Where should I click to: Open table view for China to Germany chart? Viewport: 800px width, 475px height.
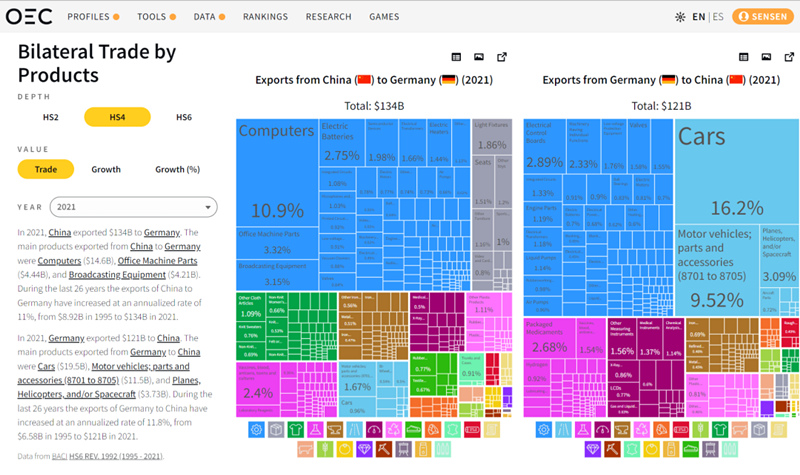[456, 58]
